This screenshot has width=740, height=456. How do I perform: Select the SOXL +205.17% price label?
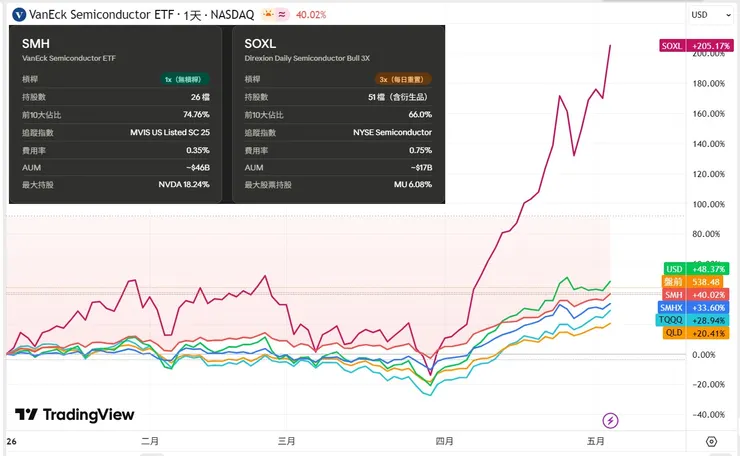pyautogui.click(x=696, y=46)
